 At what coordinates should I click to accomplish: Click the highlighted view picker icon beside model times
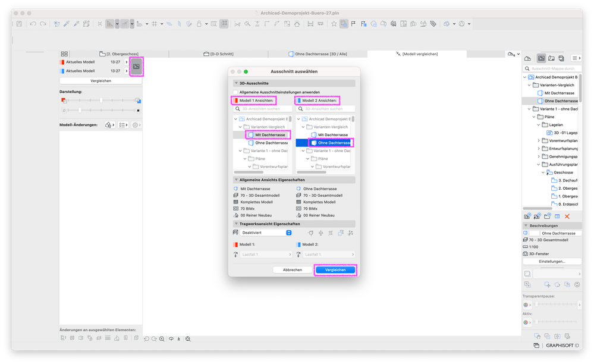coord(136,67)
